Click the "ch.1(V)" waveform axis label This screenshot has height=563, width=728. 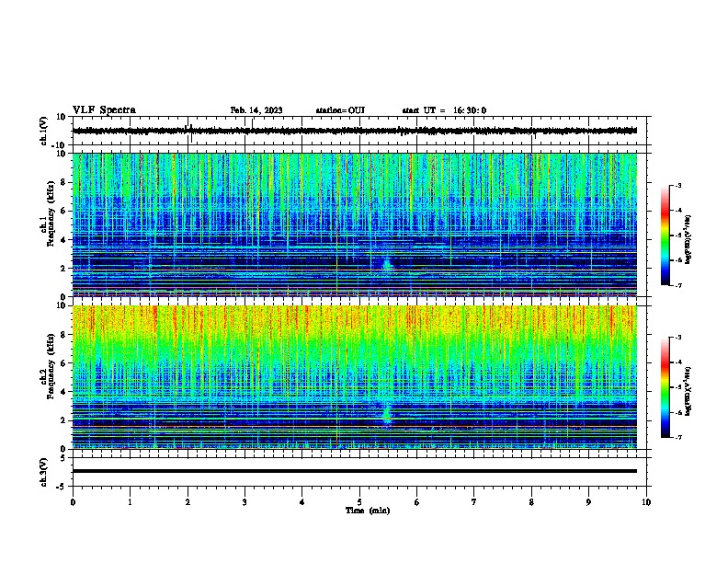point(44,131)
